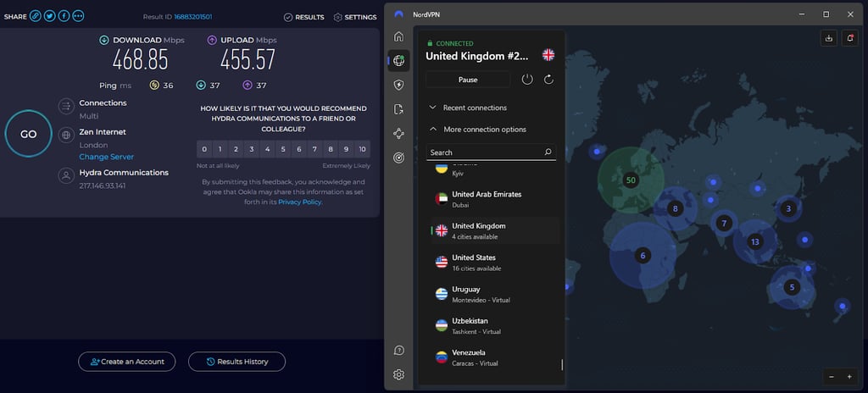
Task: Open Dark Web Monitor target sidebar icon
Action: tap(398, 158)
